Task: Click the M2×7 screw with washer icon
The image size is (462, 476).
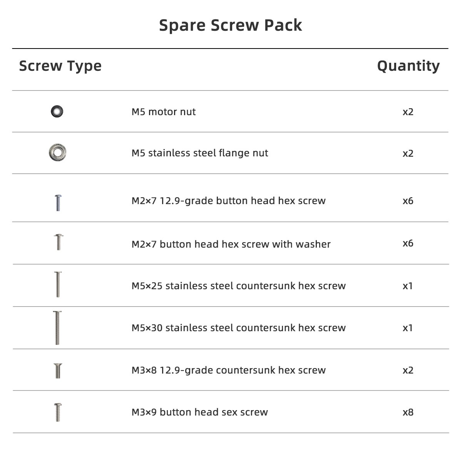Action: (x=58, y=242)
